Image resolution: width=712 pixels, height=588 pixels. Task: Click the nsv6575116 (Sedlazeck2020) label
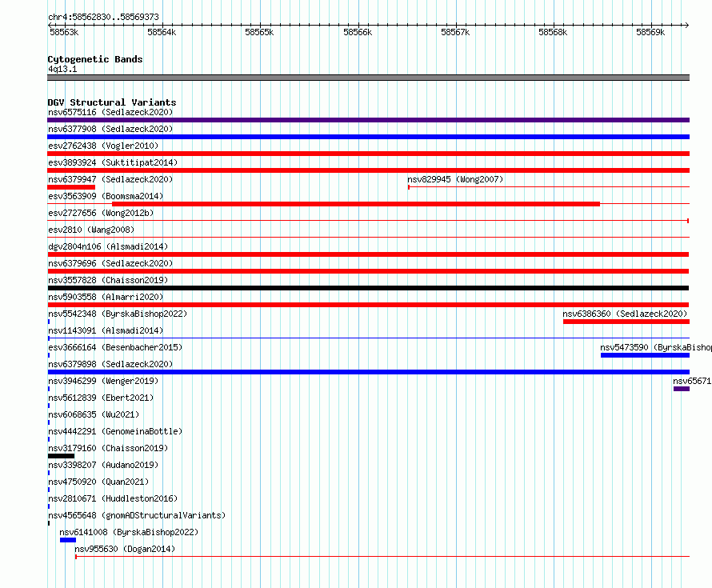(x=110, y=112)
